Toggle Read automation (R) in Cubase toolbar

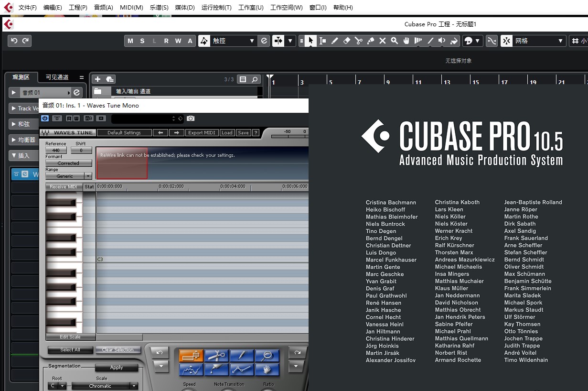click(166, 41)
